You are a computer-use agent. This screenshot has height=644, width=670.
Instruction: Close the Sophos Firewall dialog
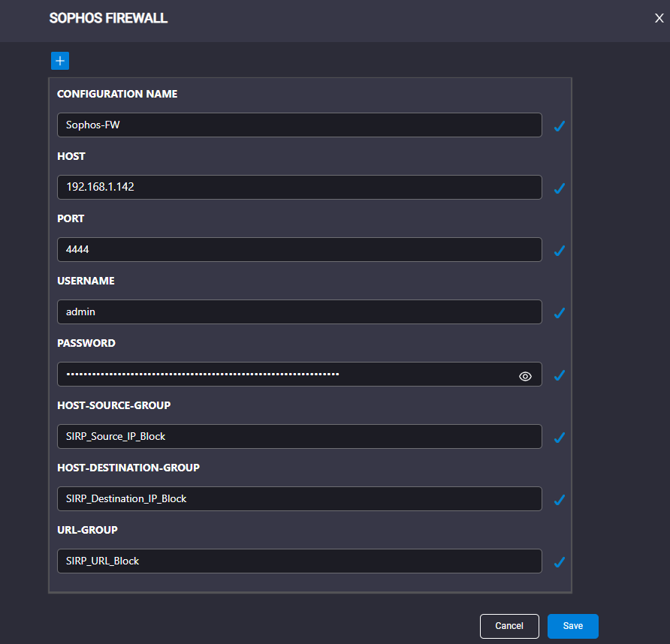point(659,18)
